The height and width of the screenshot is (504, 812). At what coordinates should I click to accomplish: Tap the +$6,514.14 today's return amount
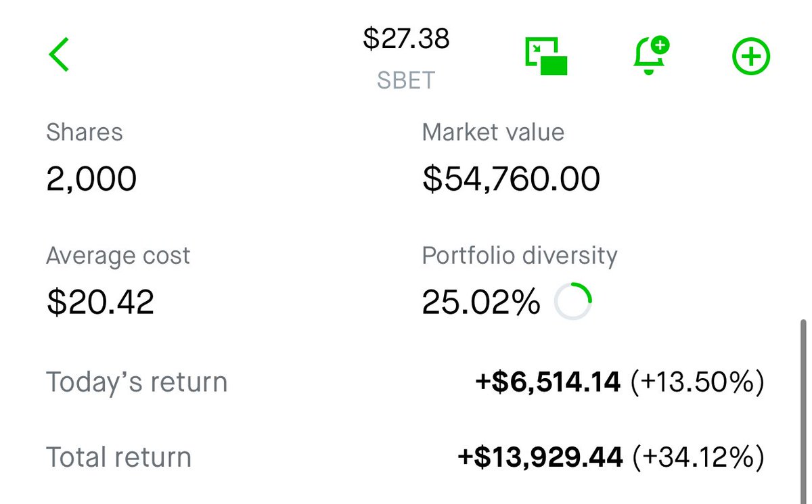tap(548, 383)
